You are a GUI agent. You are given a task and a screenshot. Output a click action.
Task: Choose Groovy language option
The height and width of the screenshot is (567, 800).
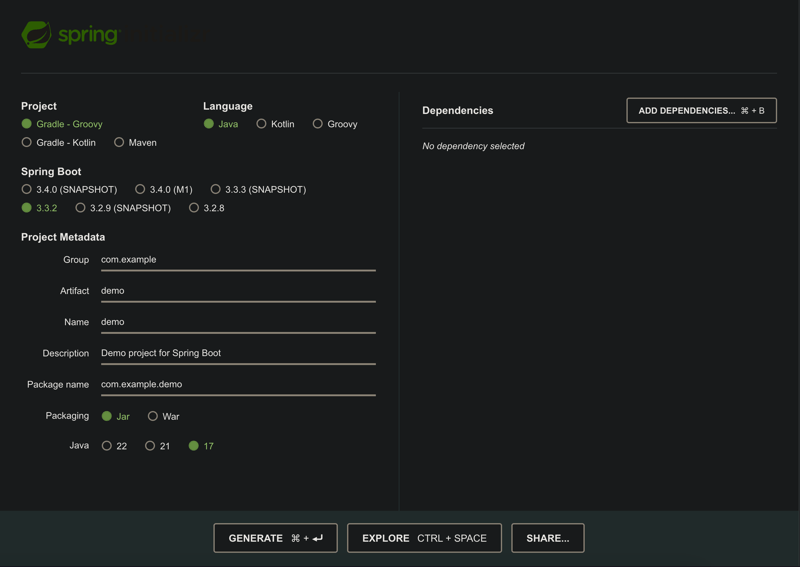(335, 124)
